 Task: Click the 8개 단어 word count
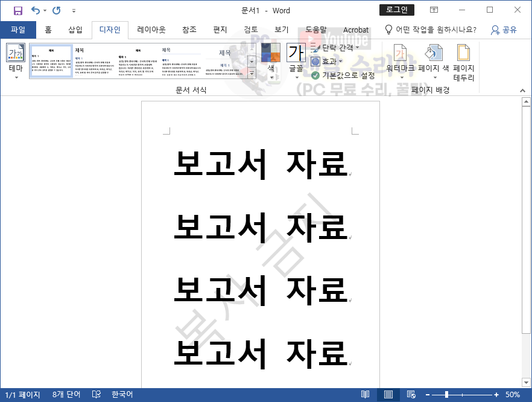pos(66,395)
